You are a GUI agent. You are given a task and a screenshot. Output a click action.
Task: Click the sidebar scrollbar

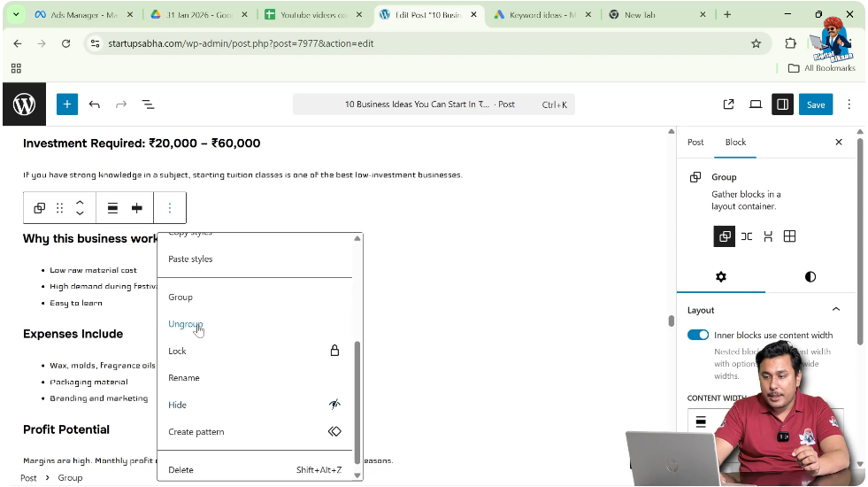point(860,241)
